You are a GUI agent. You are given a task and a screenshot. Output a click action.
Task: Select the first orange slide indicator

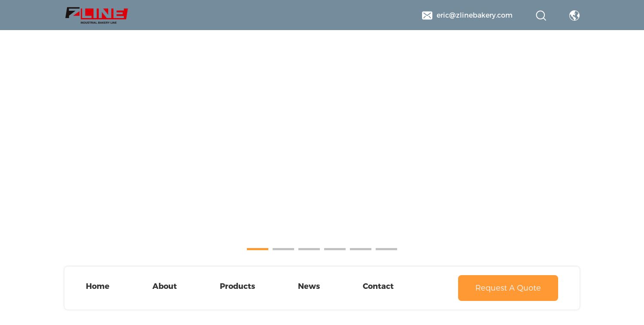(x=258, y=249)
